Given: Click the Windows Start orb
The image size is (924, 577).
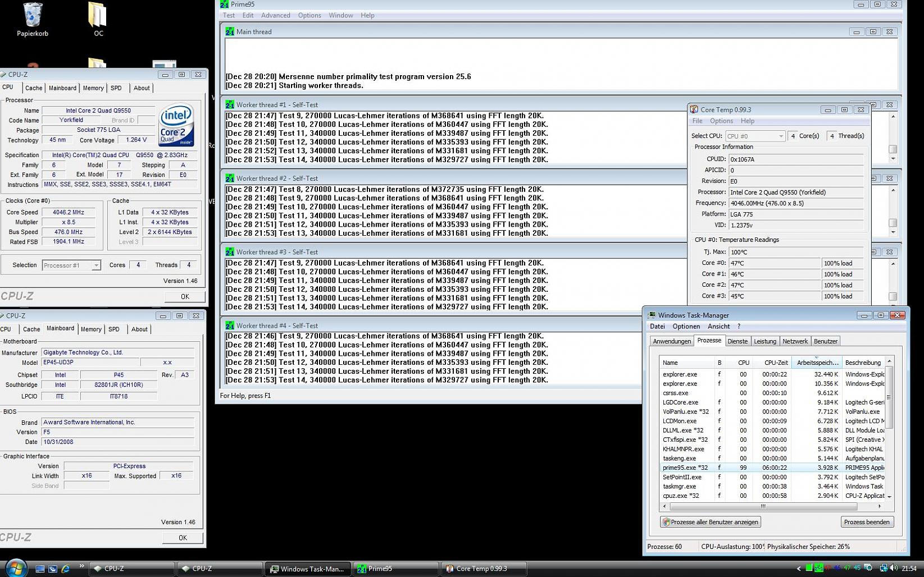Looking at the screenshot, I should [x=16, y=568].
